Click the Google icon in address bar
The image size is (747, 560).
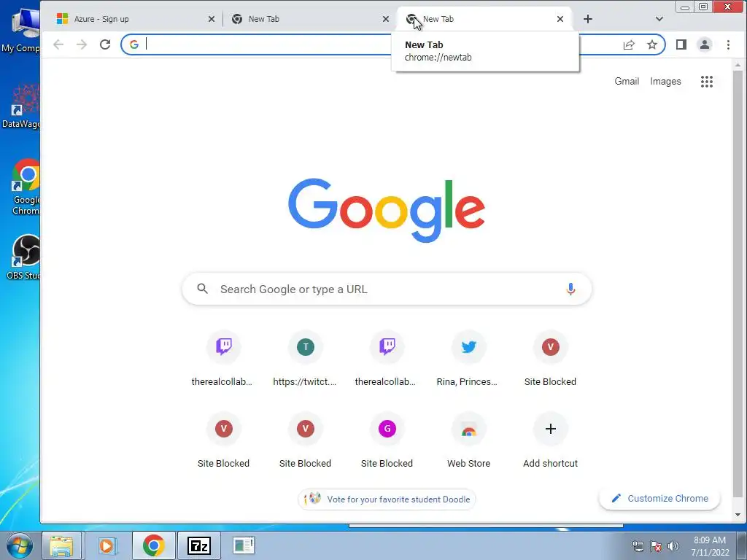[134, 44]
